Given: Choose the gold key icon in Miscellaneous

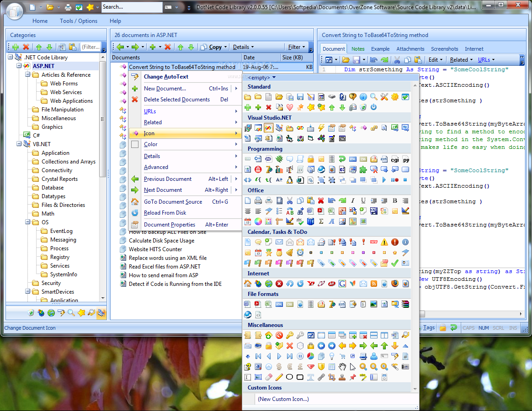Looking at the screenshot, I should [289, 335].
